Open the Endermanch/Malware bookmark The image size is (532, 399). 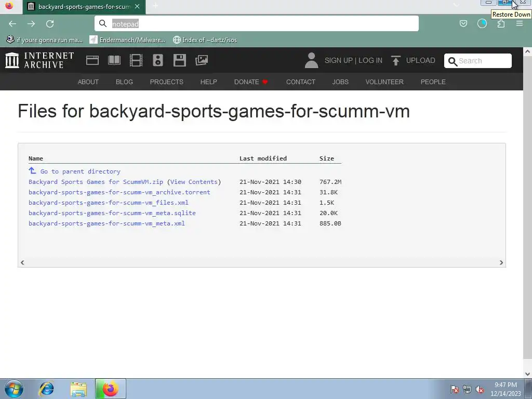pos(128,40)
